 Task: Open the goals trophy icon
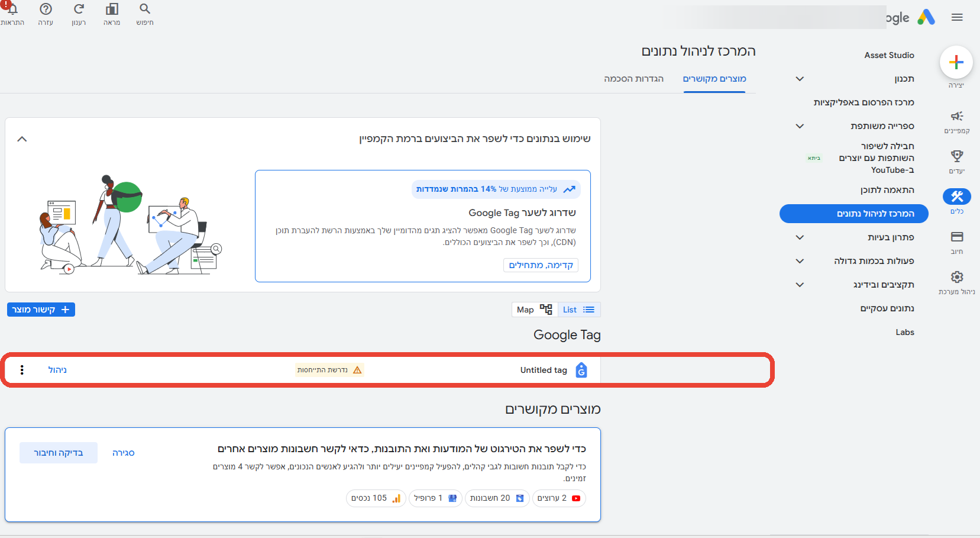pyautogui.click(x=957, y=156)
